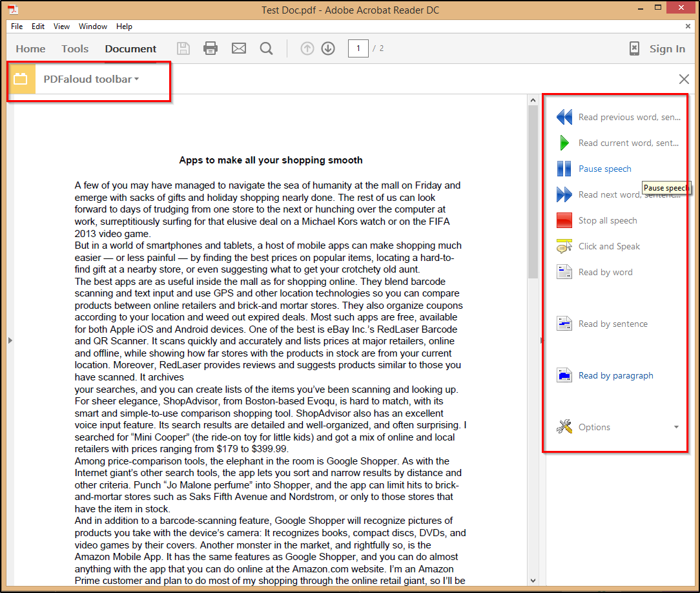The width and height of the screenshot is (700, 593).
Task: Click the Options tools icon
Action: coord(564,427)
